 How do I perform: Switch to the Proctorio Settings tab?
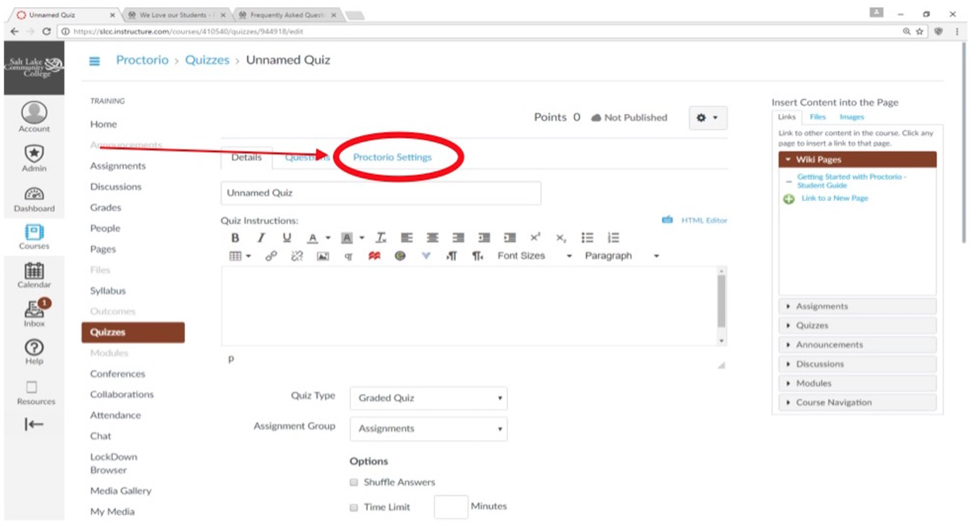[392, 157]
